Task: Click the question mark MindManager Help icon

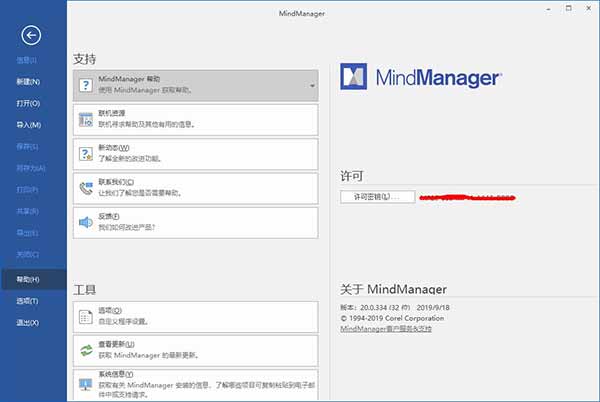Action: pyautogui.click(x=86, y=85)
